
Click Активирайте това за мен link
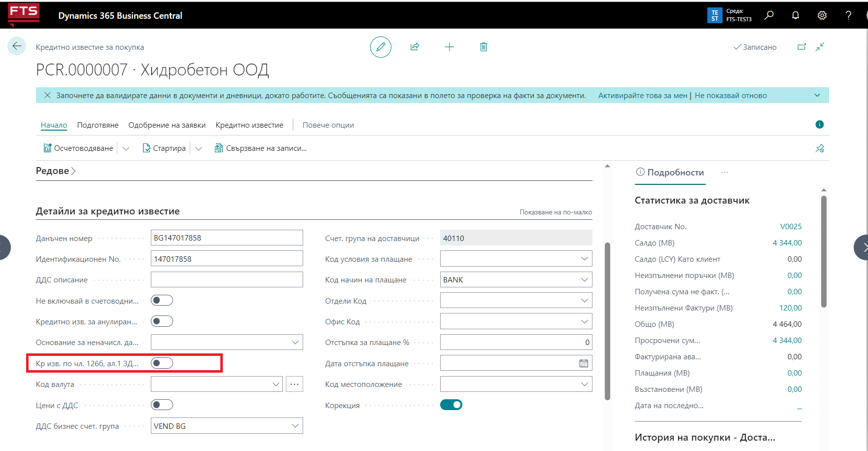click(643, 95)
